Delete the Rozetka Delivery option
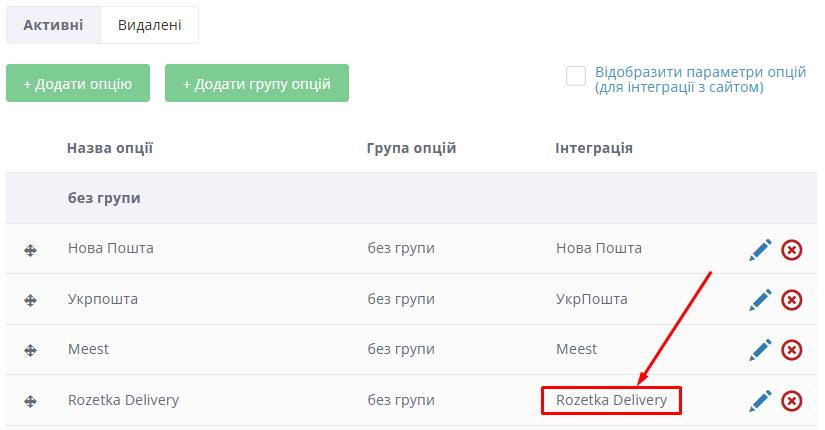This screenshot has height=430, width=825. pyautogui.click(x=791, y=400)
